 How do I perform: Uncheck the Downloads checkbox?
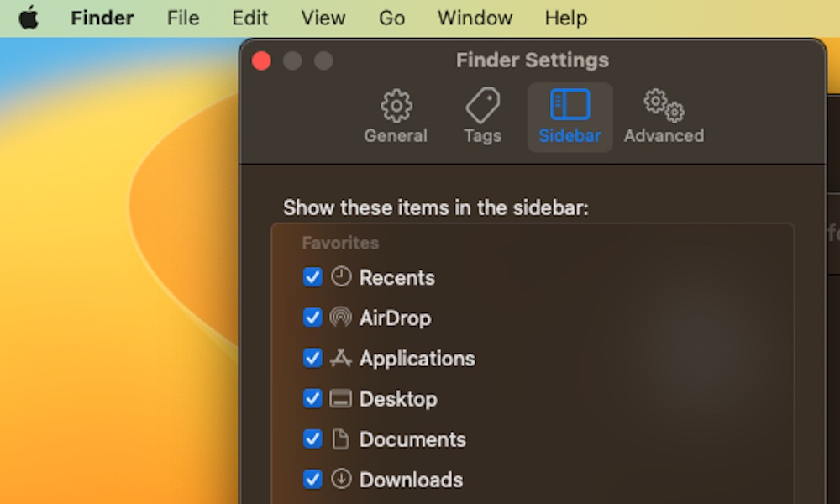[312, 480]
